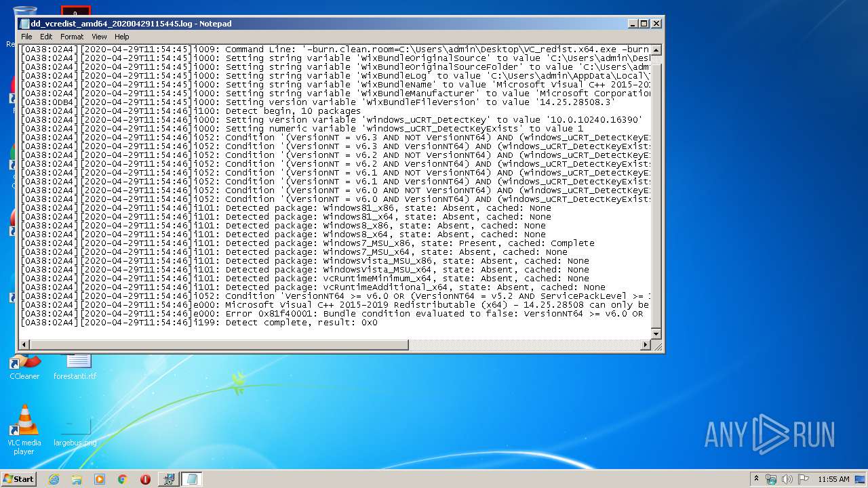Open the Help menu in Notepad
868x488 pixels.
(122, 37)
